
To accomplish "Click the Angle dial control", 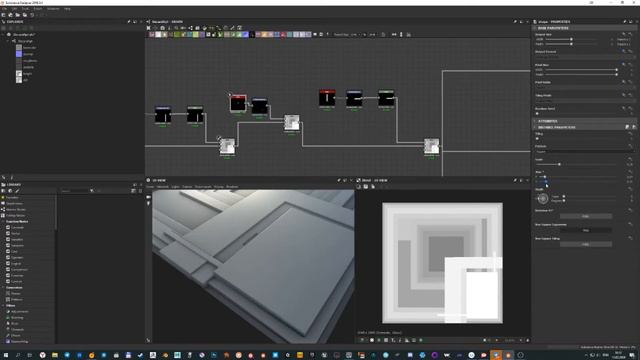I will 543,198.
